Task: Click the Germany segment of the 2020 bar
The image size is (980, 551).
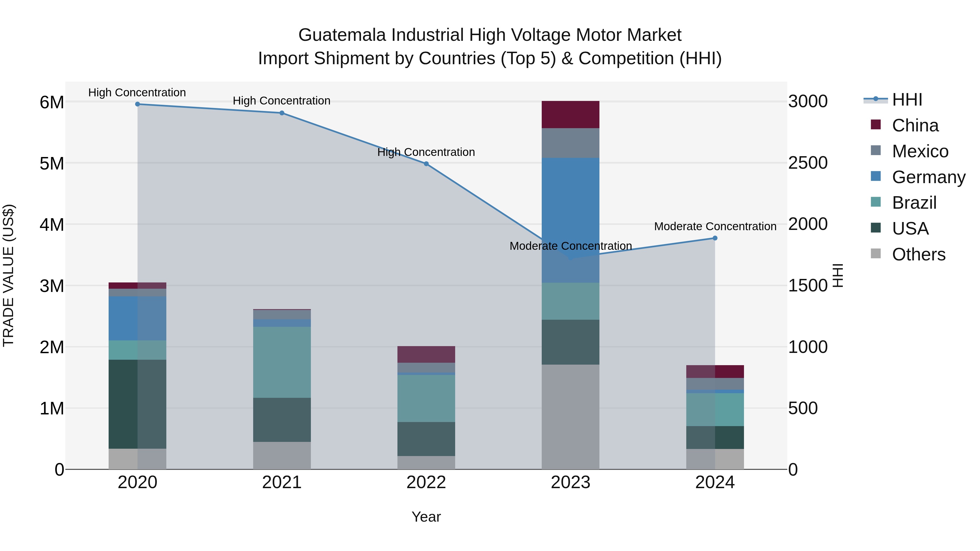Action: [137, 318]
